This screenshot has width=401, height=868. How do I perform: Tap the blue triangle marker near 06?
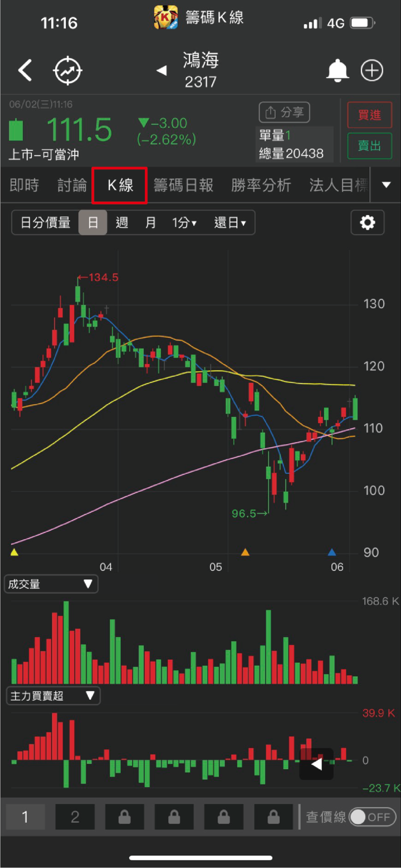coord(332,552)
